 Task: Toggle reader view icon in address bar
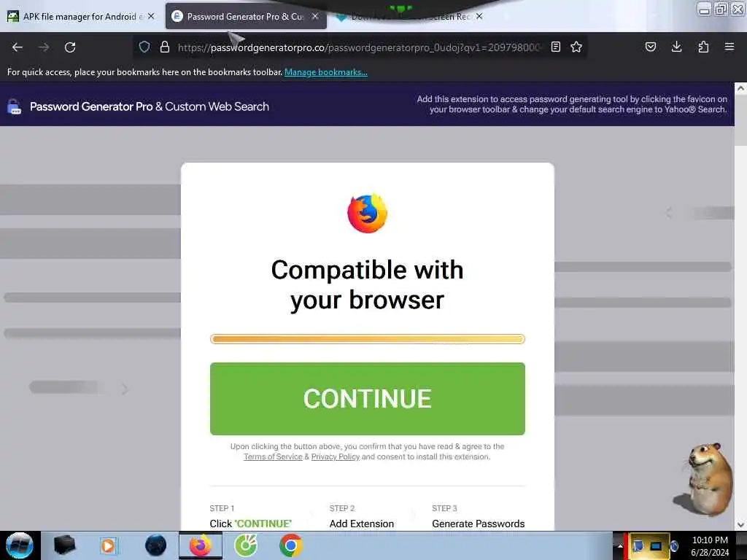point(555,47)
